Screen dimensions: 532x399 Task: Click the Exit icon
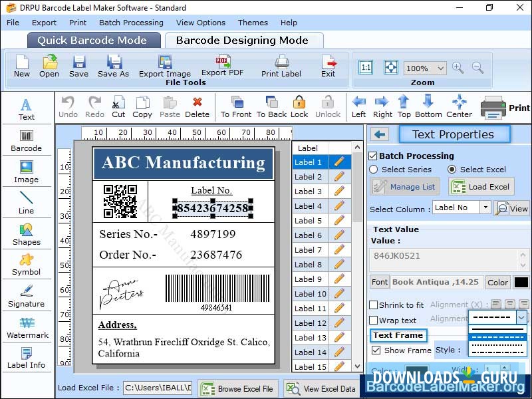[x=328, y=66]
